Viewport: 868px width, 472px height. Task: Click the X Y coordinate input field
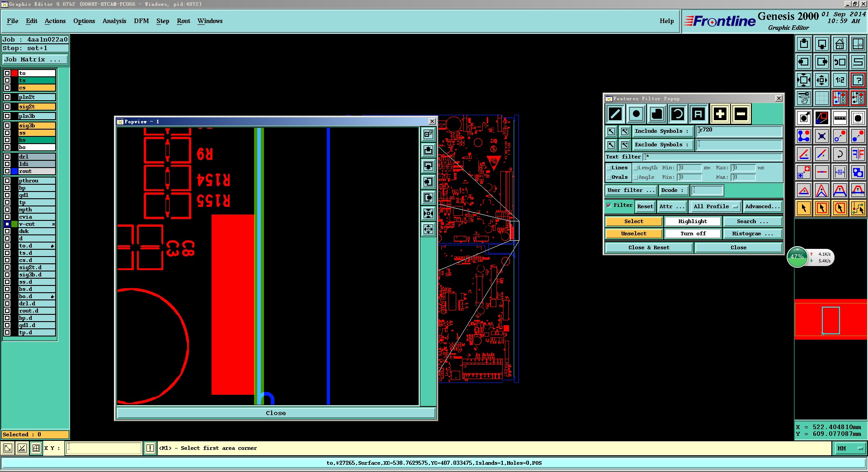pos(104,448)
